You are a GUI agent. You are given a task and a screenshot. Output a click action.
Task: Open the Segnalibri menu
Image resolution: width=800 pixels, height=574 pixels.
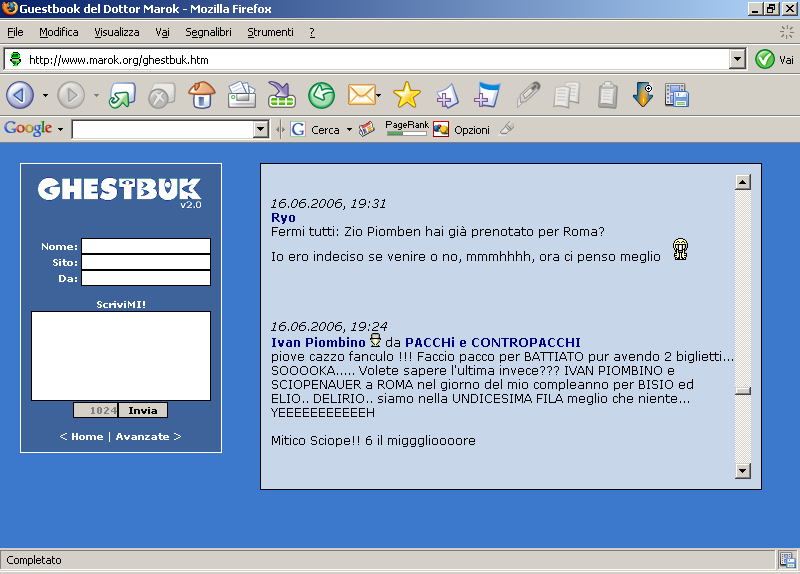coord(208,32)
